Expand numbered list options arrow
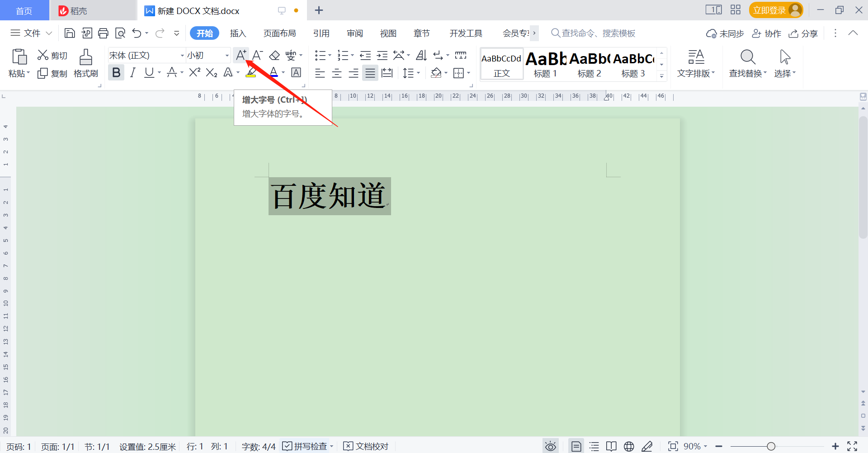Image resolution: width=868 pixels, height=453 pixels. [x=353, y=55]
